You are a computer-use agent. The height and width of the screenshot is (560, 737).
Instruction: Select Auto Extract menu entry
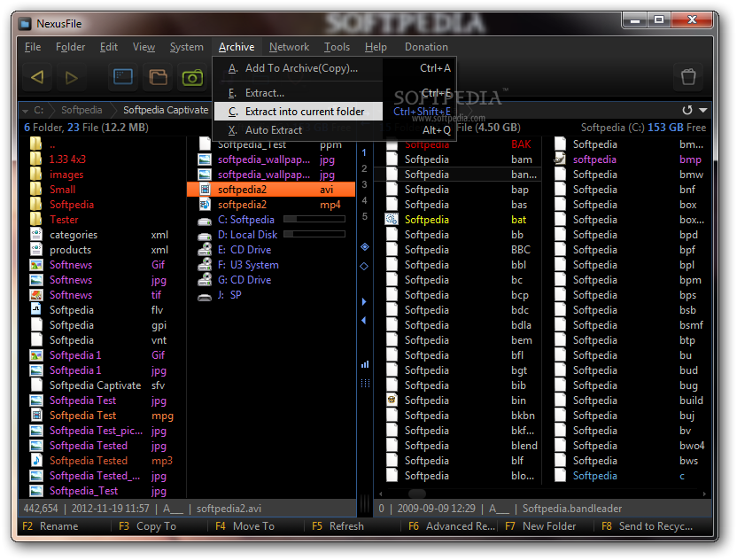(334, 130)
